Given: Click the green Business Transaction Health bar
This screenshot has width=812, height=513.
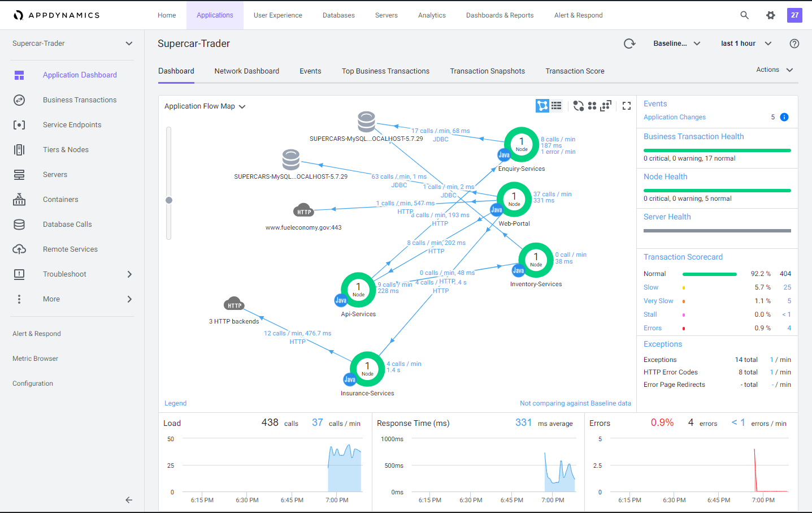Looking at the screenshot, I should [717, 150].
